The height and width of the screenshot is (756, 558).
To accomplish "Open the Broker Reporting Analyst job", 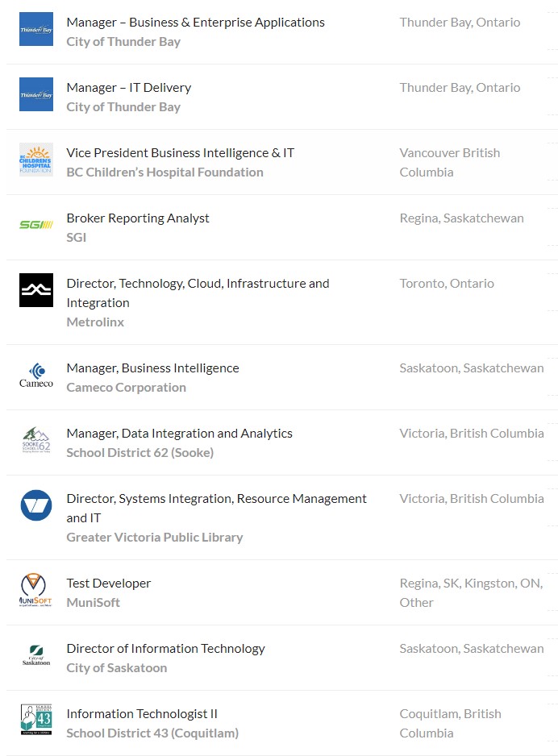I will (x=138, y=218).
